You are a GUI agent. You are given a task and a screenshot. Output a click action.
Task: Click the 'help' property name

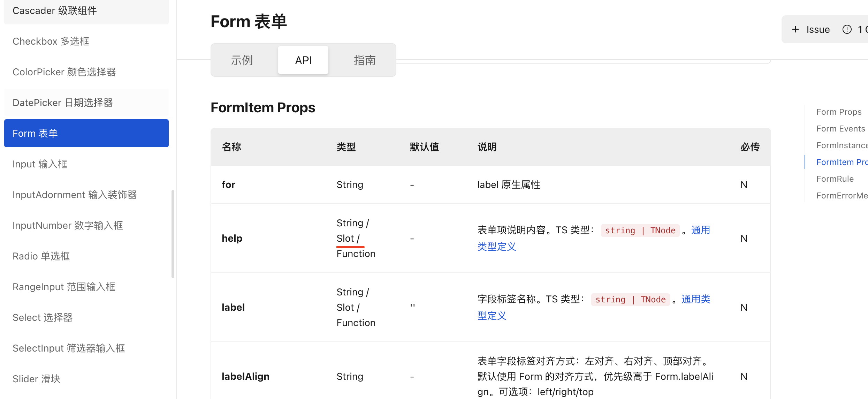(232, 238)
